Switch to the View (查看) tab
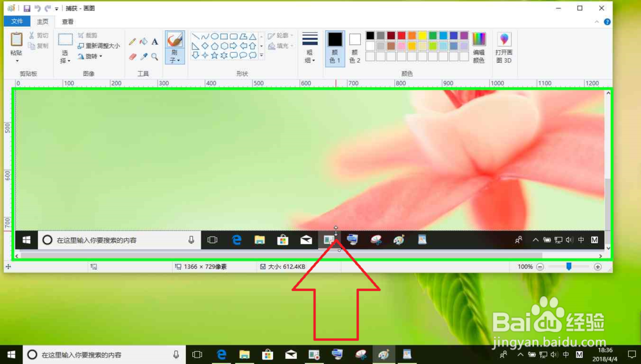Image resolution: width=641 pixels, height=364 pixels. click(x=67, y=22)
